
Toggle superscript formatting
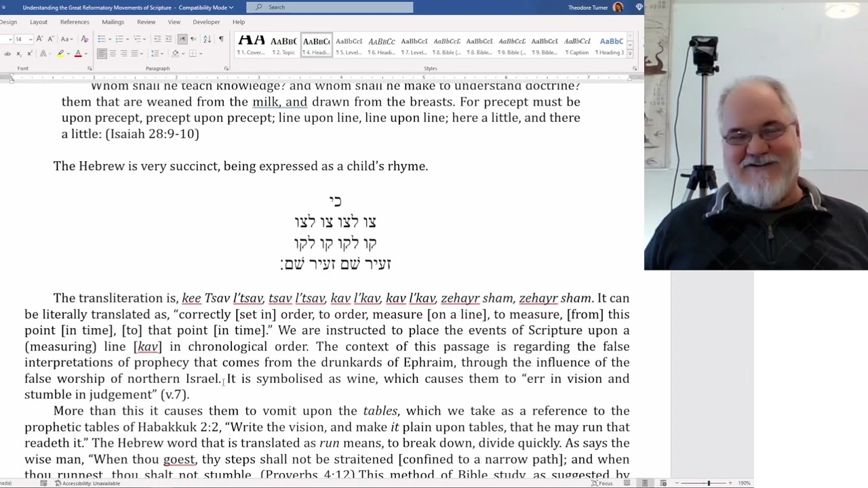tap(30, 54)
